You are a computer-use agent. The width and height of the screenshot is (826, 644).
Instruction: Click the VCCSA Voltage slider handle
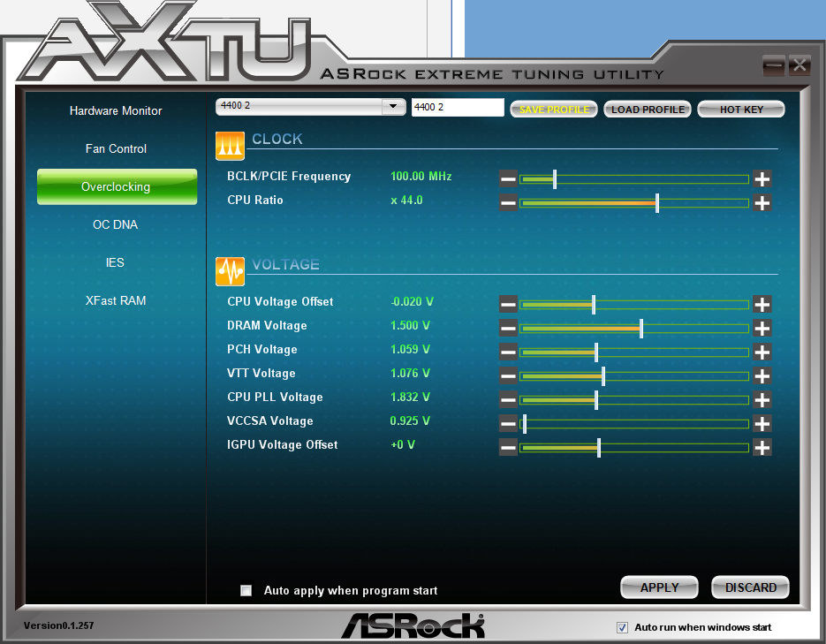click(x=525, y=423)
